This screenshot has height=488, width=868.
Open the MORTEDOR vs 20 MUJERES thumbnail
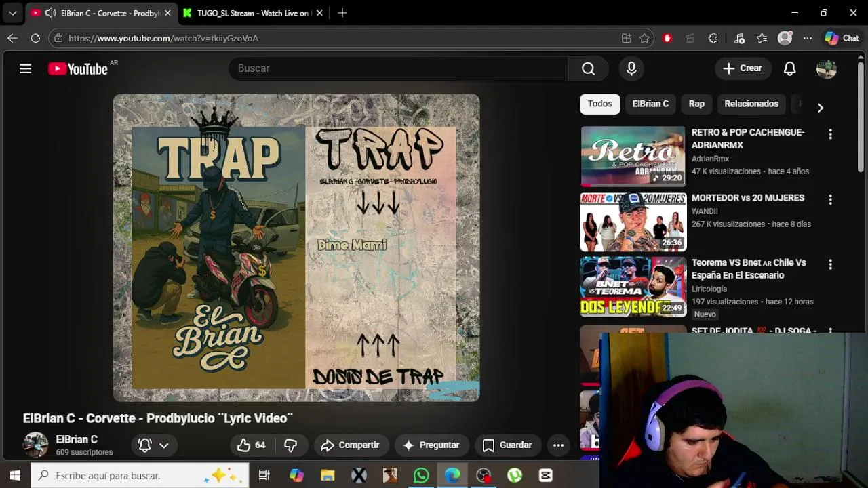click(633, 222)
